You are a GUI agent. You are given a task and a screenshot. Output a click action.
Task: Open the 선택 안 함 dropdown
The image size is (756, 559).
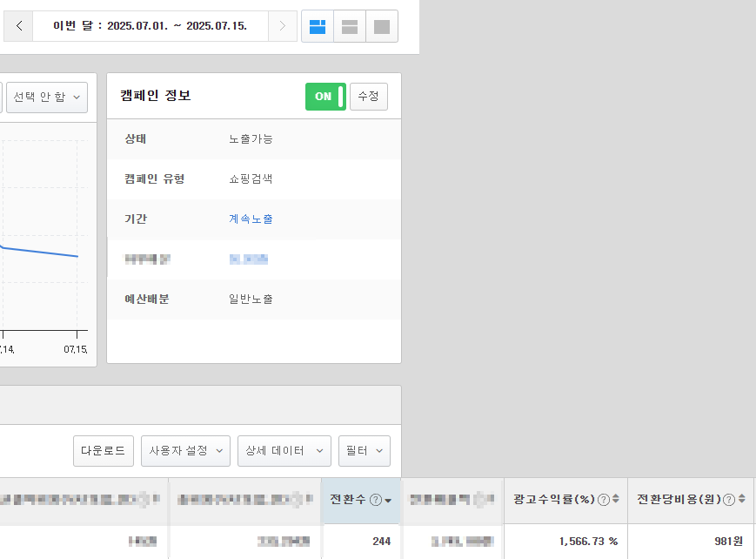(47, 97)
